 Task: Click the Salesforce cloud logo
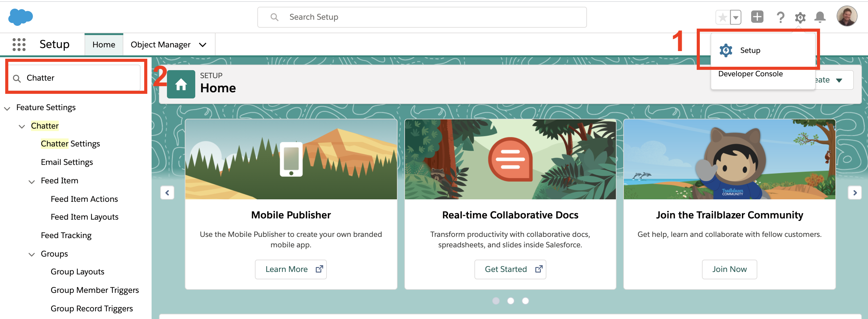[21, 17]
